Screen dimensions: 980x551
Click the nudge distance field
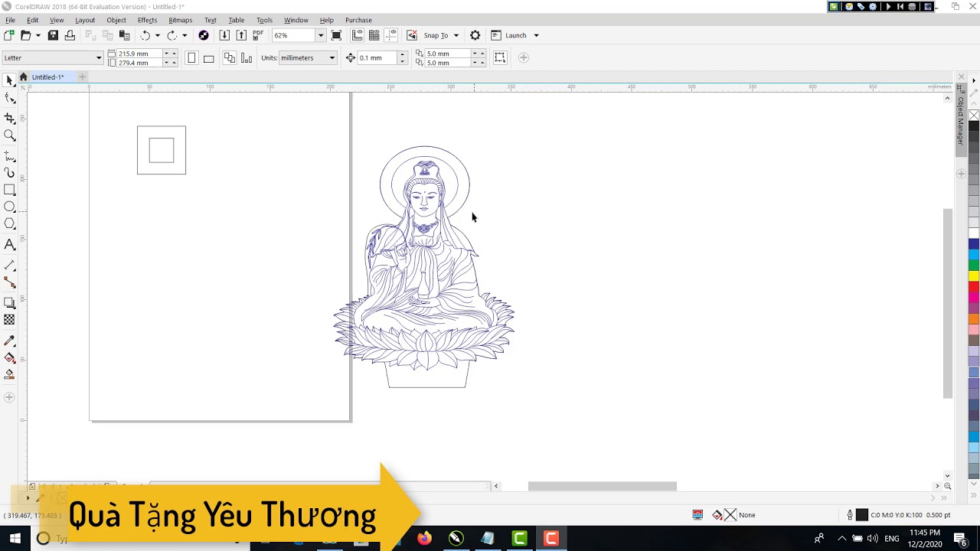point(377,57)
